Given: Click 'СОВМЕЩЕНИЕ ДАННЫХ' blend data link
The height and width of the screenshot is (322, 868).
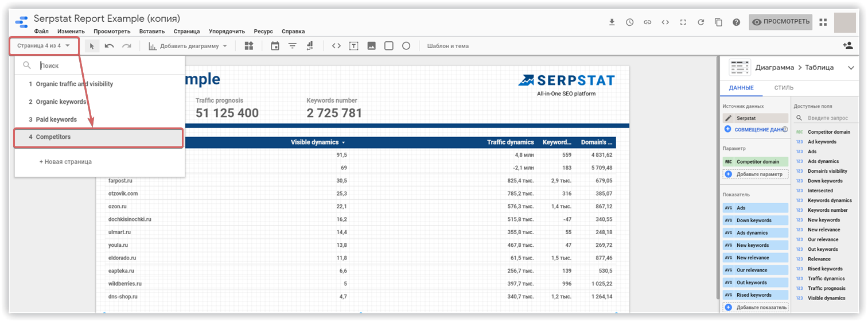Looking at the screenshot, I should (x=756, y=130).
